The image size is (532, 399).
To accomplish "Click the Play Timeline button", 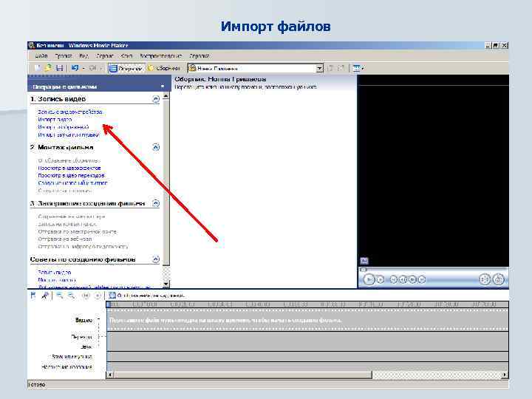I will (x=98, y=296).
